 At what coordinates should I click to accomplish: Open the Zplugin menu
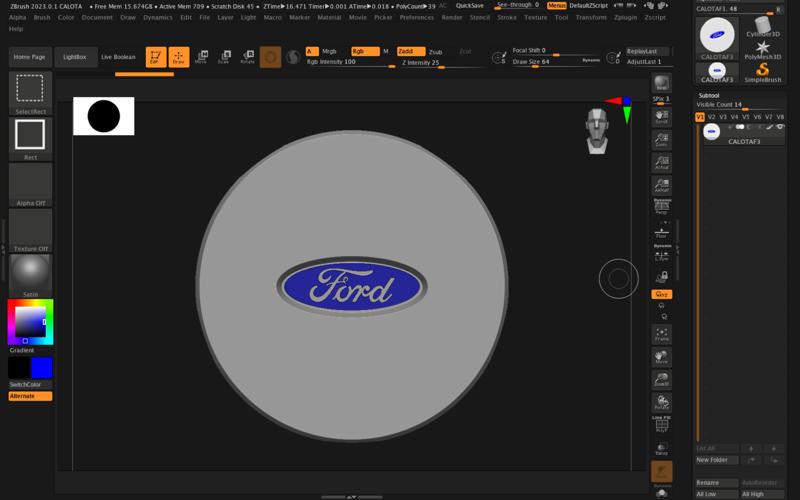(x=625, y=17)
